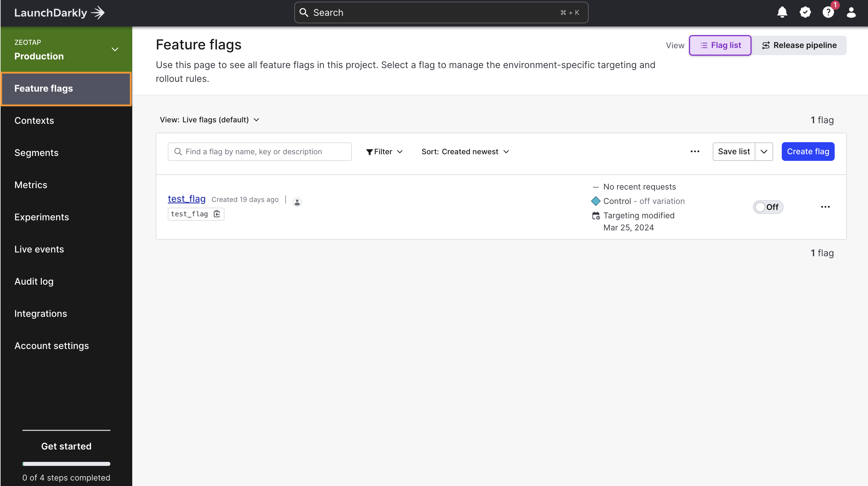Open the Filter dropdown
The width and height of the screenshot is (868, 486).
385,152
